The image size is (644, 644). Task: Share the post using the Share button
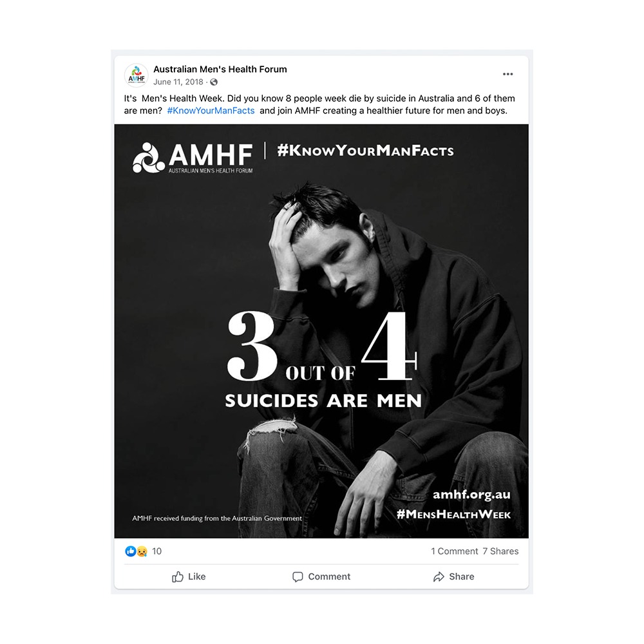pyautogui.click(x=453, y=576)
